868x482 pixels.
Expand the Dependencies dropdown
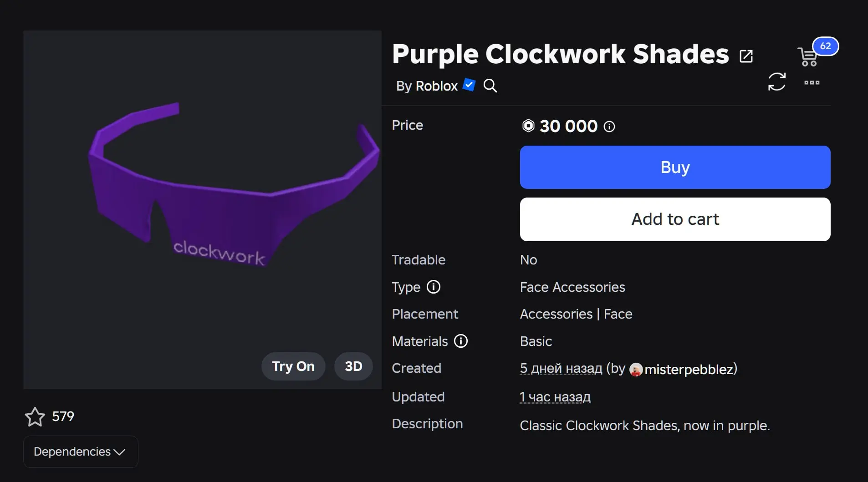click(81, 452)
